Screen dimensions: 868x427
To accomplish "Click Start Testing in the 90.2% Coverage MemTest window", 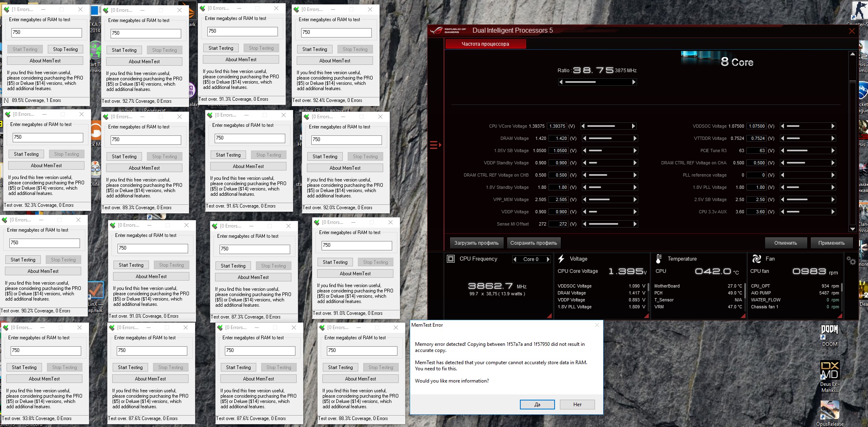I will (x=23, y=260).
